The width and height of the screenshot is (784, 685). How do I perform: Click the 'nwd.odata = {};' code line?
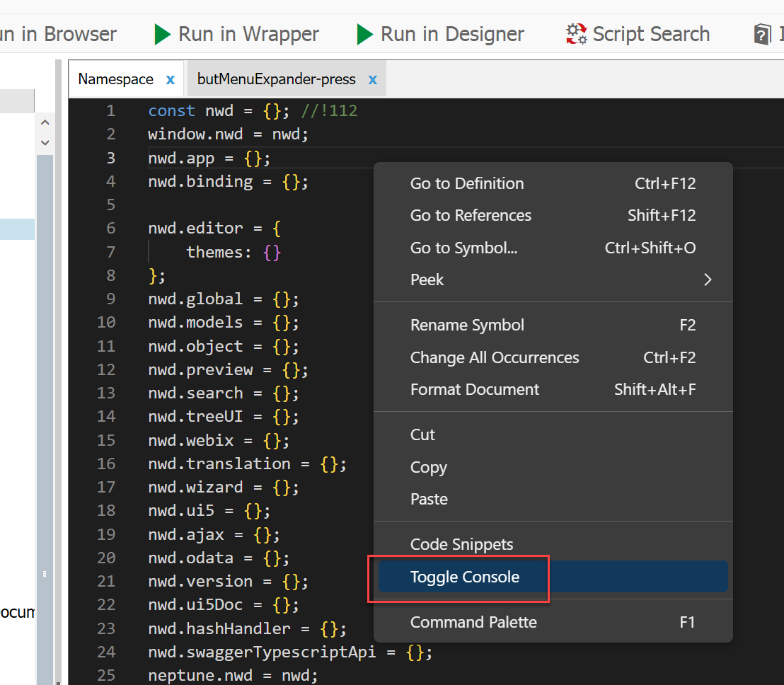pyautogui.click(x=219, y=558)
